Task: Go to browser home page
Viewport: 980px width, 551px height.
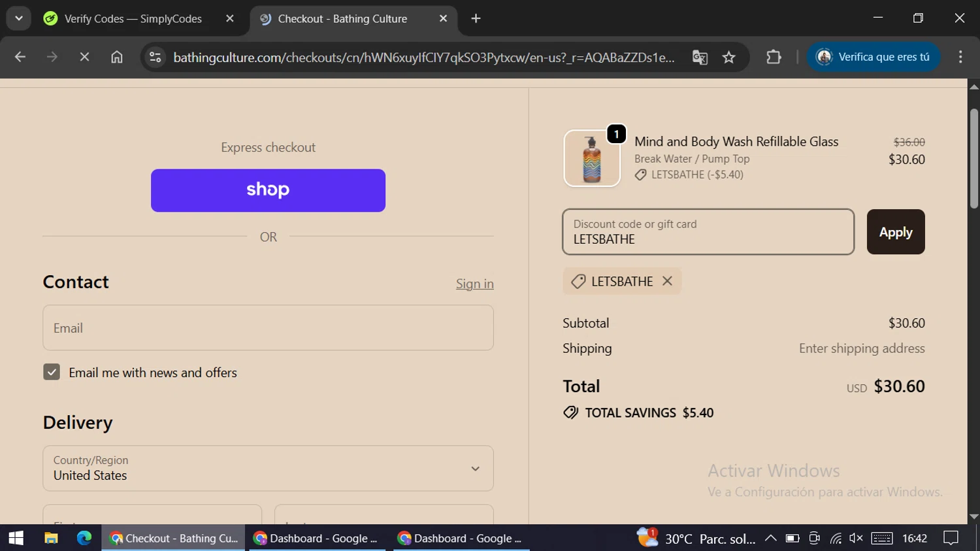Action: click(117, 58)
